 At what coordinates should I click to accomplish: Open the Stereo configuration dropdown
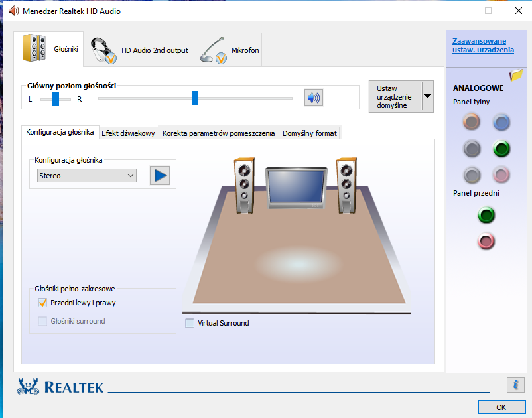coord(87,176)
